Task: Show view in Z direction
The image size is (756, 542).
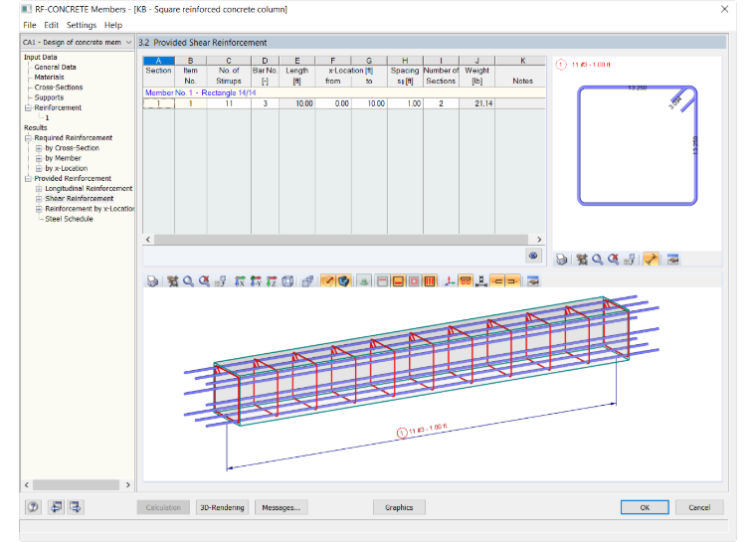Action: 272,281
